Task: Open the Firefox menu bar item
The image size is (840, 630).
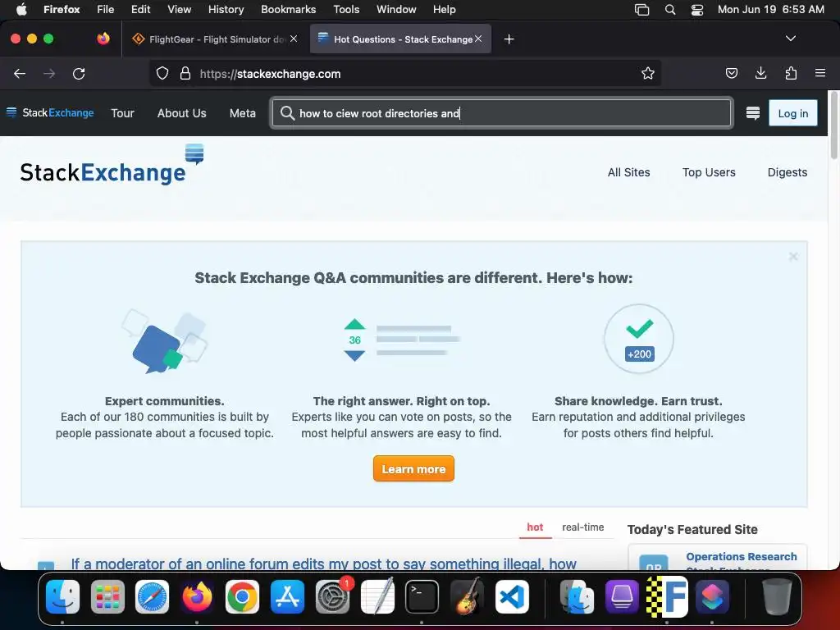Action: point(62,9)
